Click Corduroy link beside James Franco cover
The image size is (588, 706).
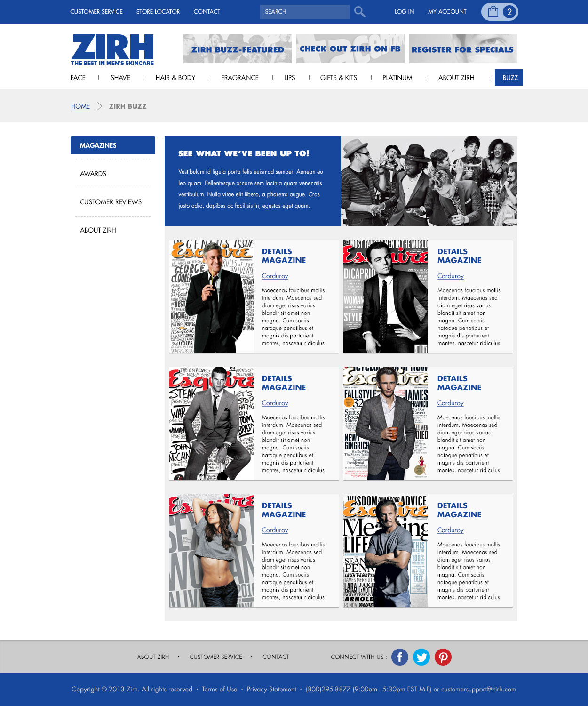451,403
